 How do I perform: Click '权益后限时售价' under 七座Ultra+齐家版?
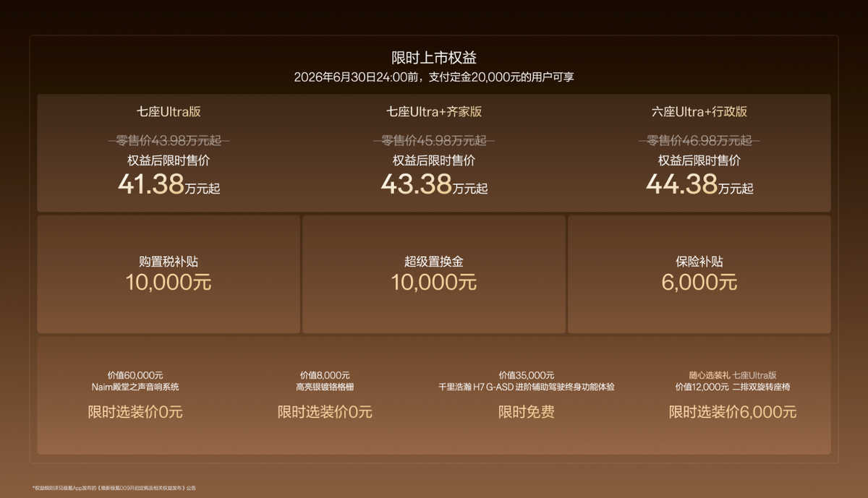(434, 160)
